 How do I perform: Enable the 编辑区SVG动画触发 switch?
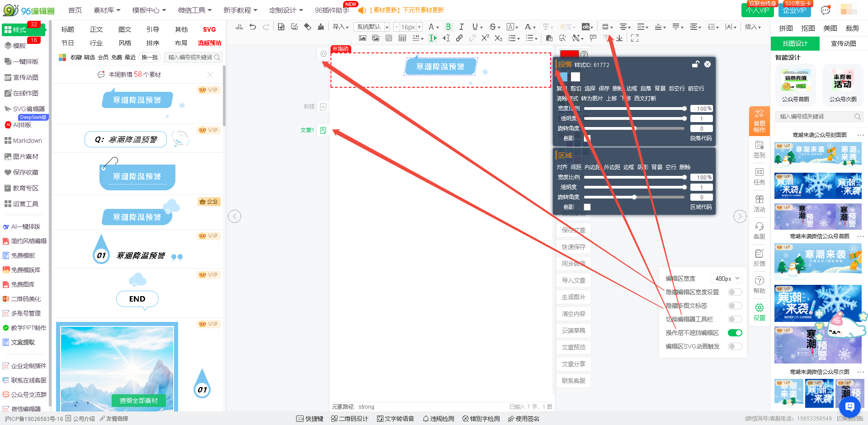click(735, 346)
